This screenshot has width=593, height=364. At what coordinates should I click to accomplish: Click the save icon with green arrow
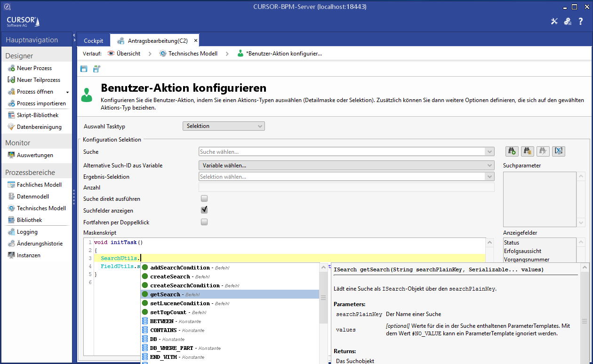click(x=96, y=69)
